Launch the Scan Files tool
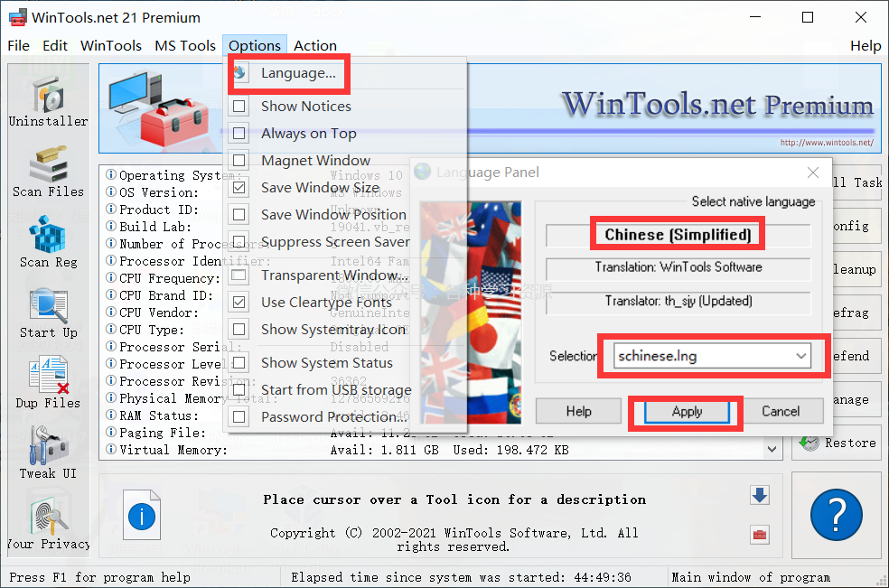 (x=48, y=170)
